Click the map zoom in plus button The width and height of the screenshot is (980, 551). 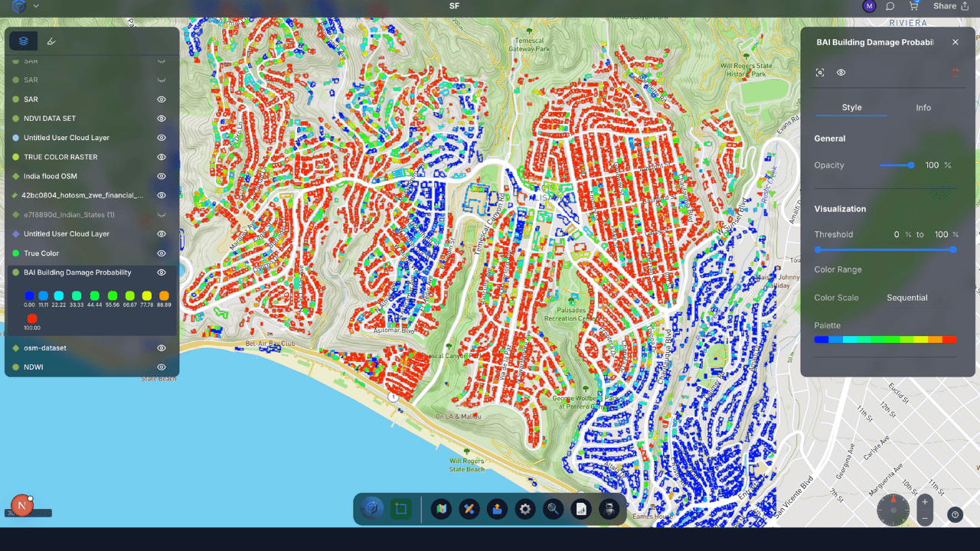tap(925, 502)
